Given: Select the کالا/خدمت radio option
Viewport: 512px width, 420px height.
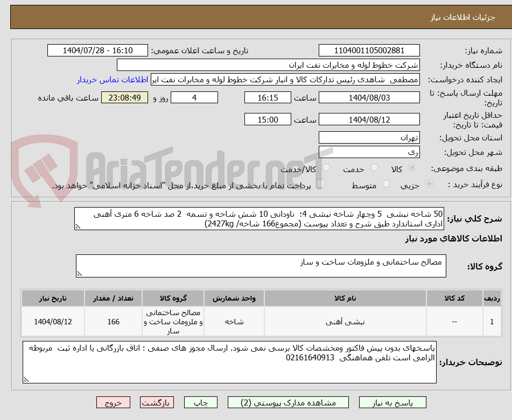Looking at the screenshot, I should pos(326,168).
